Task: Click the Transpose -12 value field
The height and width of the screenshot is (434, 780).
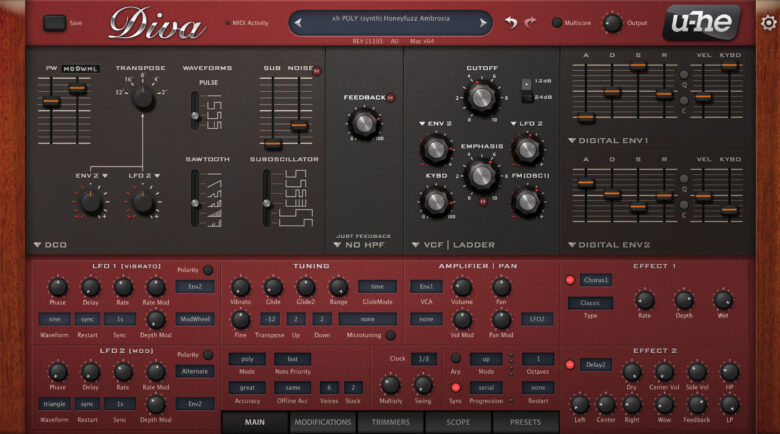Action: pos(271,319)
